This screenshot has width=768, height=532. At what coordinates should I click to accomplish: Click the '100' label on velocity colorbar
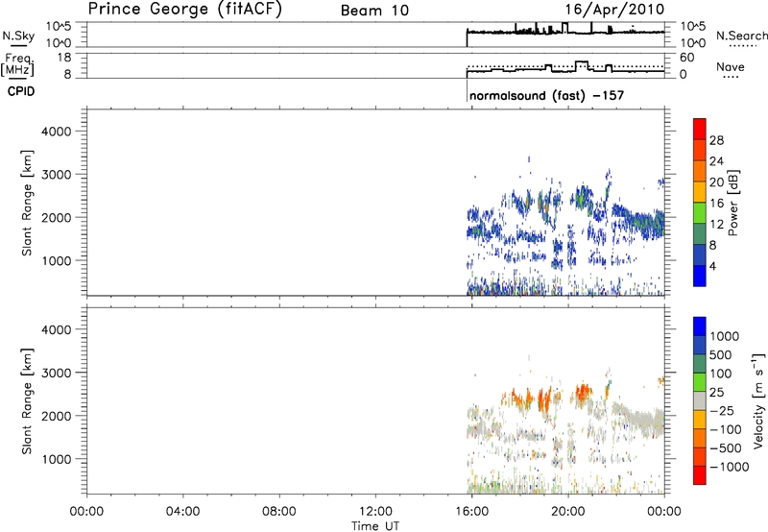[x=720, y=374]
